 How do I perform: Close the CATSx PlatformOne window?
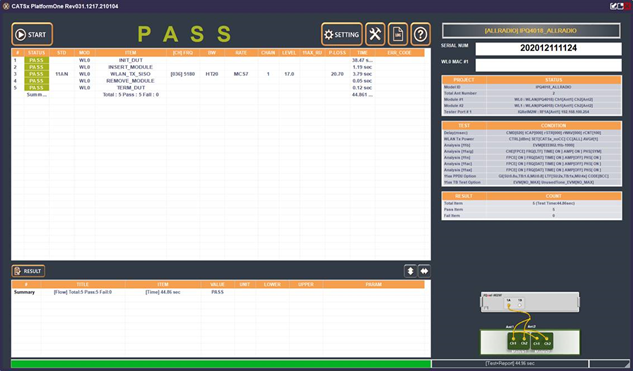click(627, 6)
